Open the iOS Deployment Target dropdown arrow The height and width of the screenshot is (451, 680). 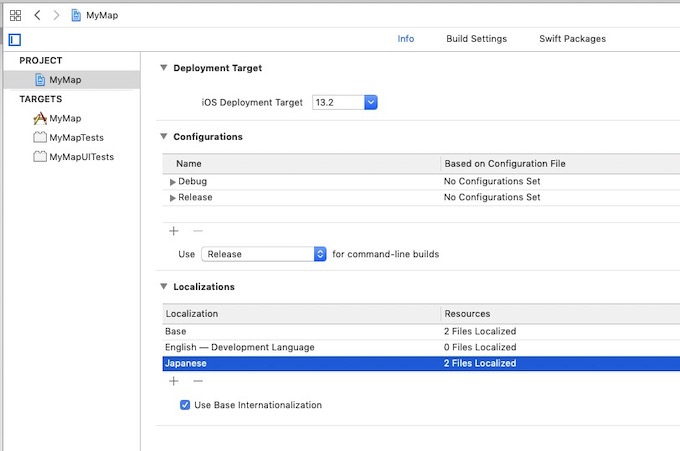click(371, 102)
